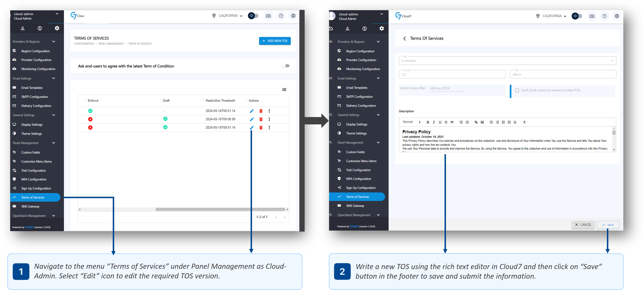Open CONFIGURATION breadcrumb link

(x=84, y=44)
